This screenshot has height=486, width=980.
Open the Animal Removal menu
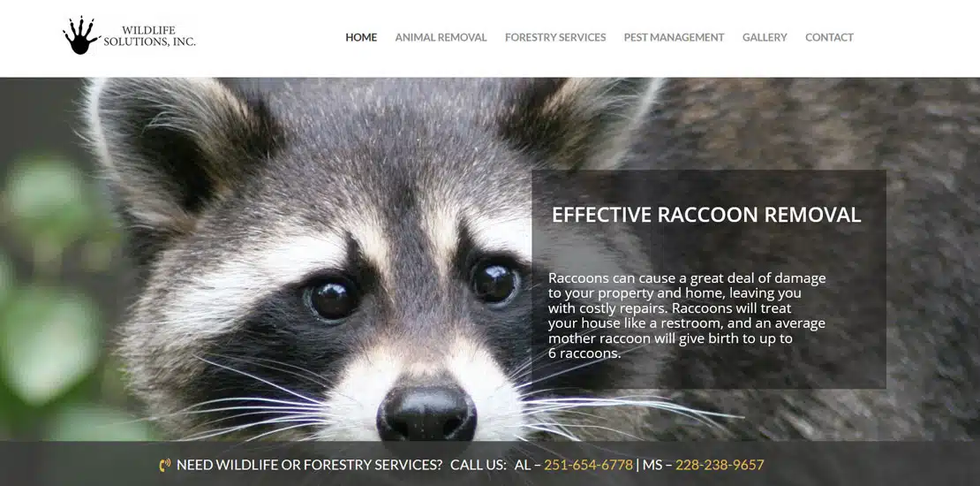(x=441, y=37)
